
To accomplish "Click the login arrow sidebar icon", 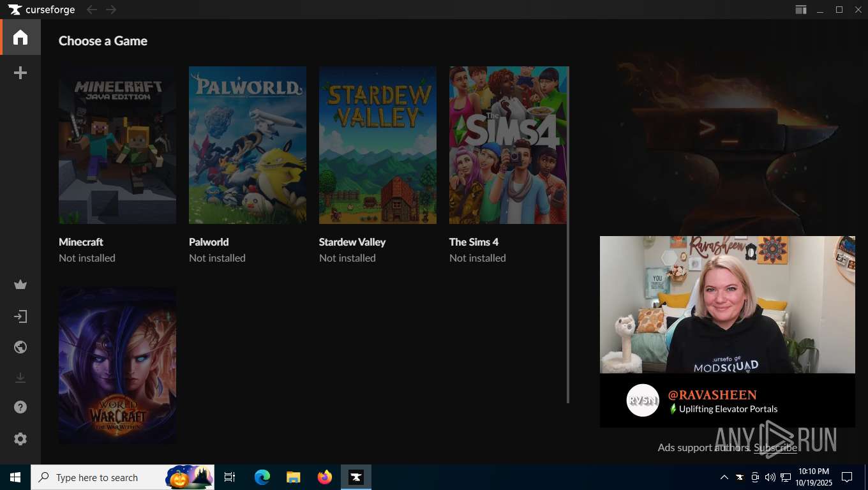I will (x=20, y=316).
